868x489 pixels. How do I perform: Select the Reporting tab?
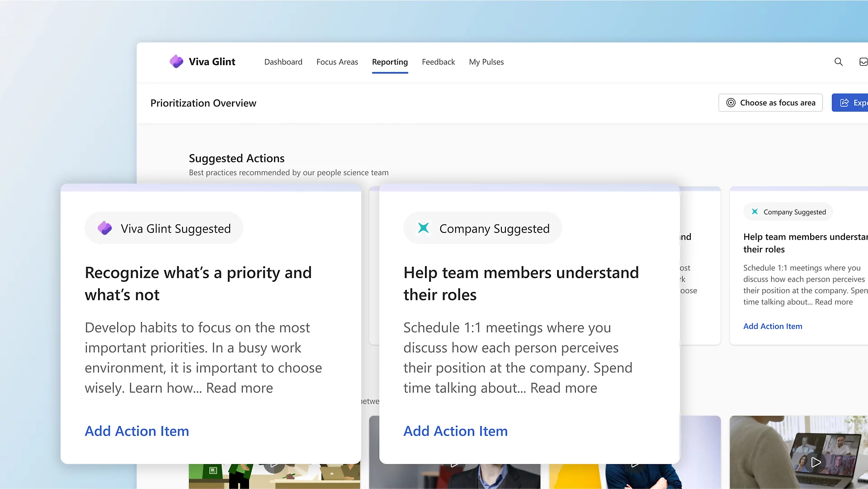(390, 62)
